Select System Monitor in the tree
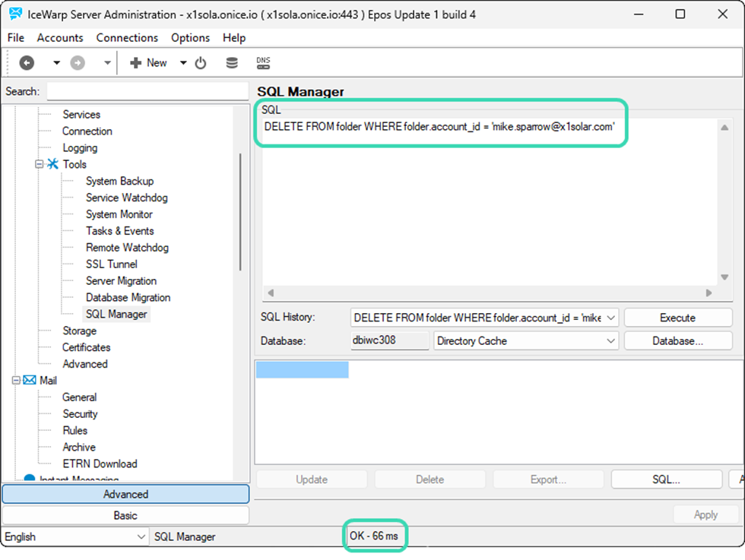 tap(119, 214)
